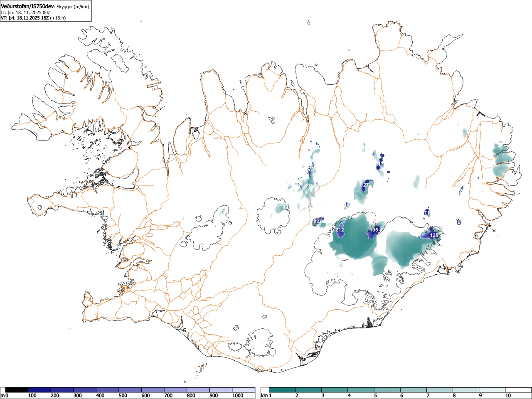532x399 pixels.
Task: Click the 900–1000 m legend color segment
Action: [x=220, y=390]
